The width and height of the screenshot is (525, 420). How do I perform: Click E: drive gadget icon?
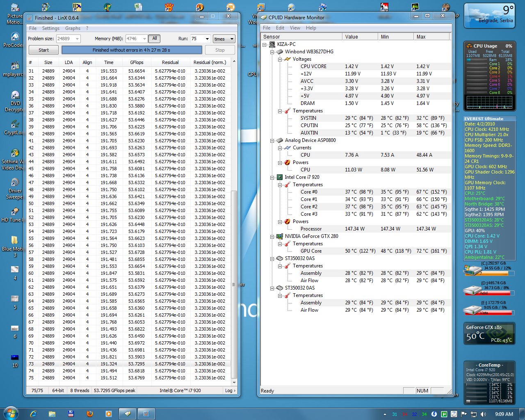[x=472, y=310]
